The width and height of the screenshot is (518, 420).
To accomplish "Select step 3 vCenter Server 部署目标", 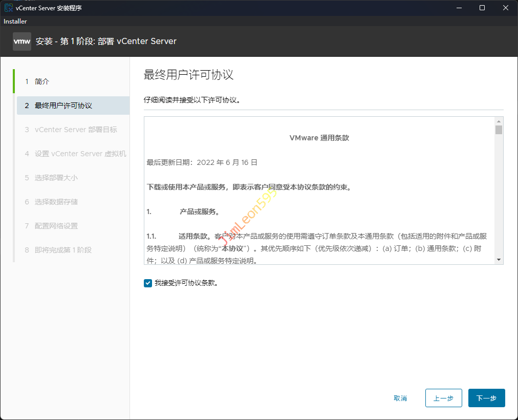I will (x=76, y=130).
